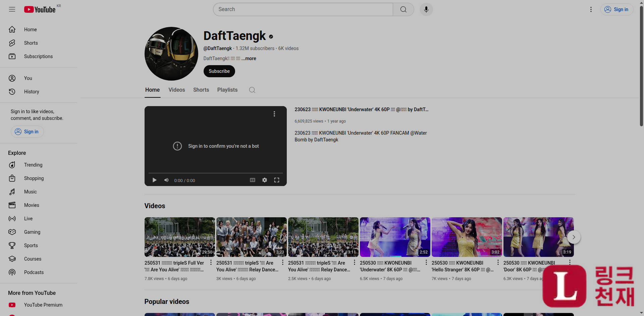Screen dimensions: 644x316
Task: Toggle subtitles in the player
Action: click(x=253, y=180)
